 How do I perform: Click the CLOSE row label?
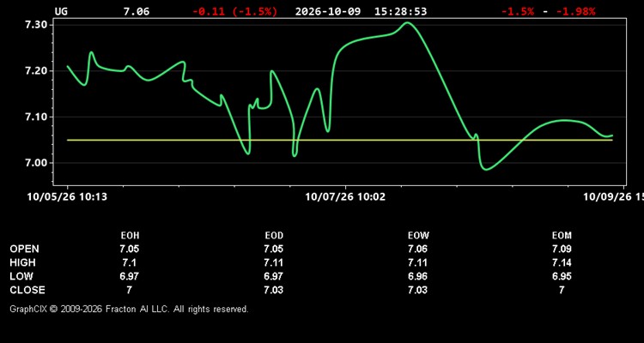[x=27, y=290]
